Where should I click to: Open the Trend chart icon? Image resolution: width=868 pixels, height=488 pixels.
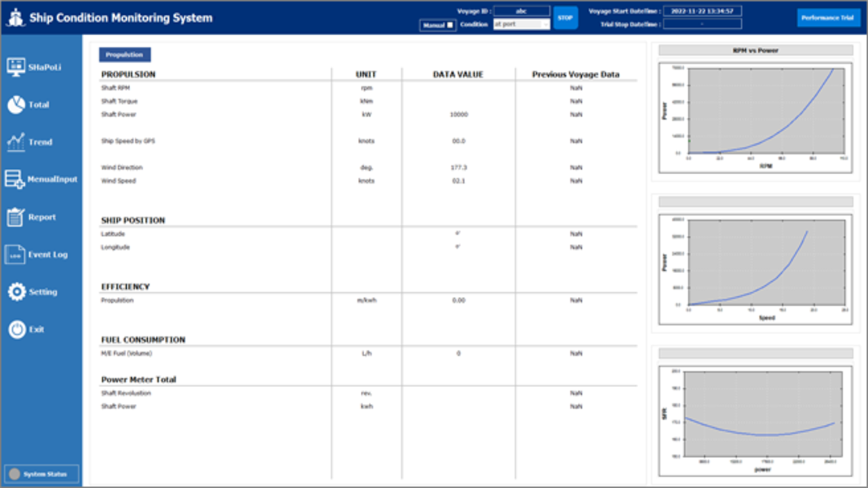point(16,142)
